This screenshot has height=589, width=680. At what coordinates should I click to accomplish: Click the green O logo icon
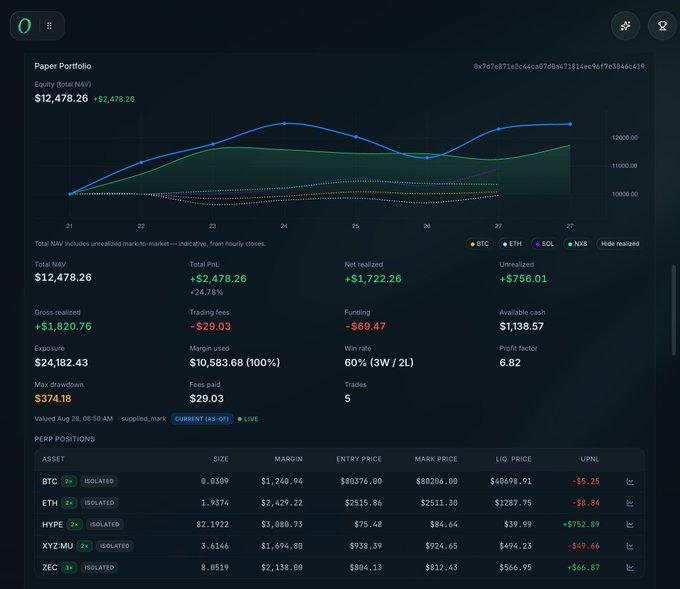point(25,26)
